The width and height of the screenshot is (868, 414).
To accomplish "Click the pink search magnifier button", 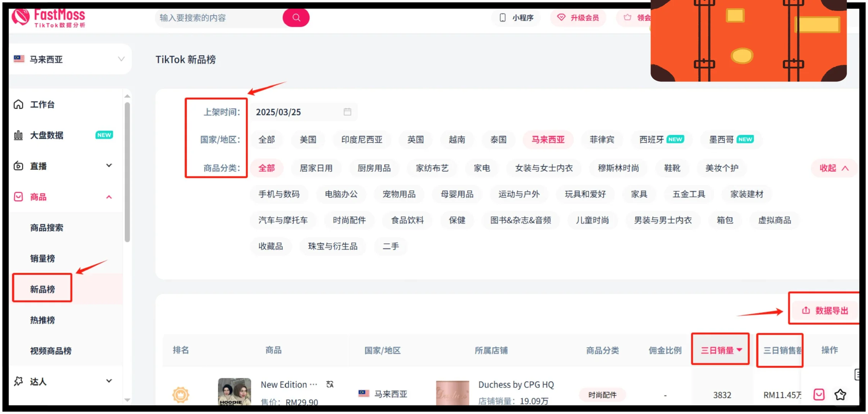I will point(296,18).
